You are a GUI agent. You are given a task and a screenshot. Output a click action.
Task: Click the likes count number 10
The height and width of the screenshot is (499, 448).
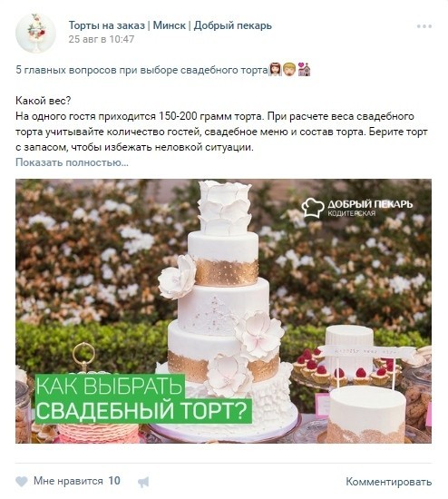(114, 481)
